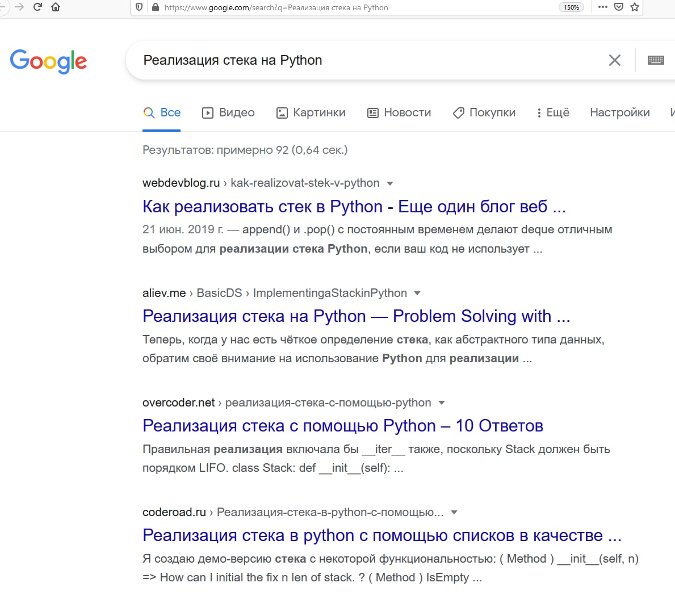The image size is (675, 616).
Task: Clear the search query with X
Action: tap(615, 60)
